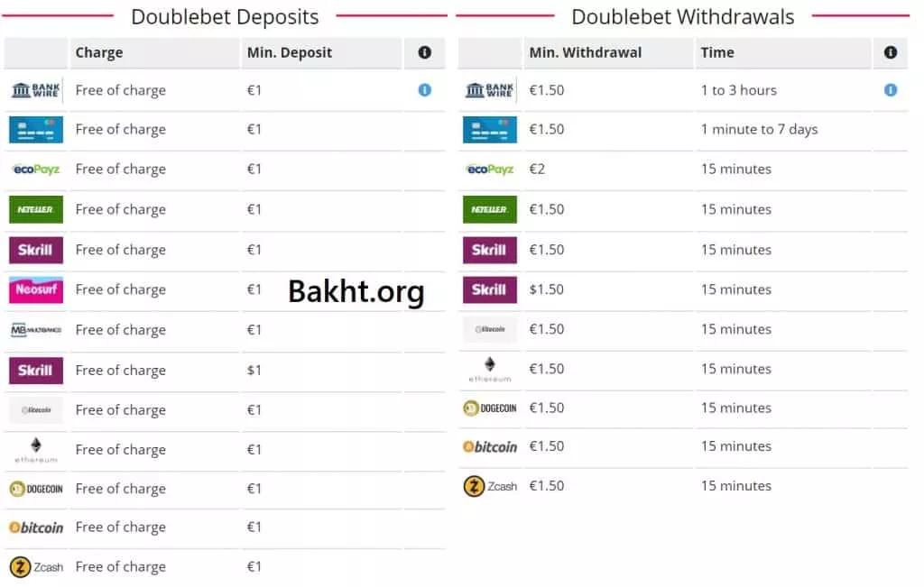The height and width of the screenshot is (587, 924).
Task: Click the Min. Withdrawal column header
Action: pos(586,53)
